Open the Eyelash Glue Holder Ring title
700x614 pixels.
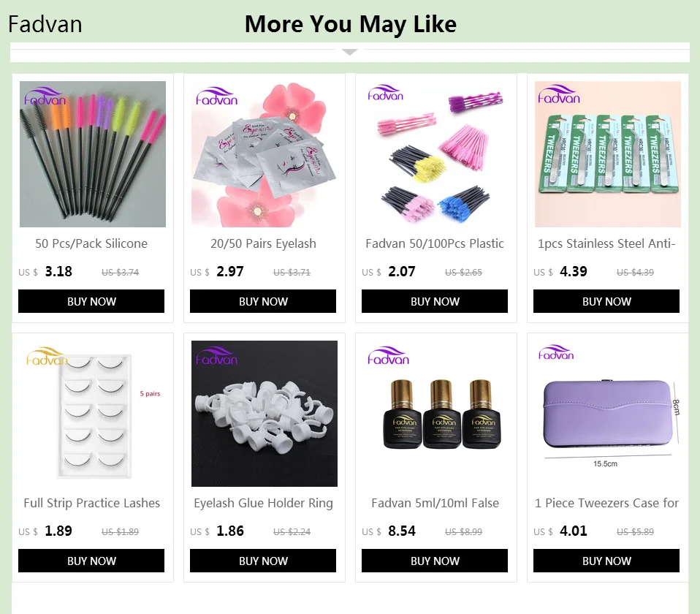[x=263, y=503]
